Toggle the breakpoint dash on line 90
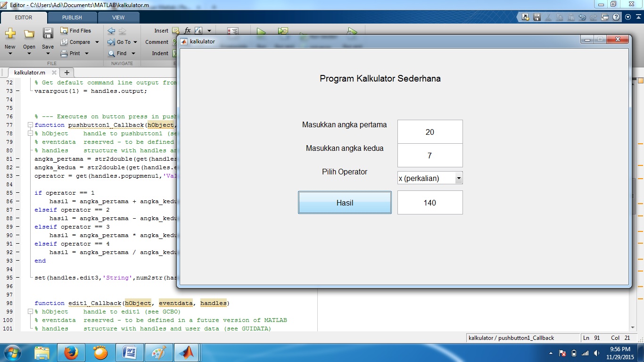 [x=17, y=235]
